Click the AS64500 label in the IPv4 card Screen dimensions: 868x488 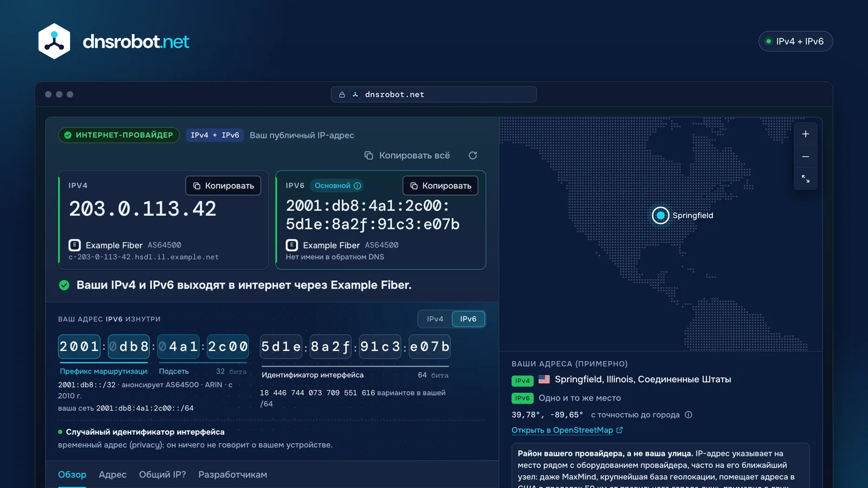[164, 245]
